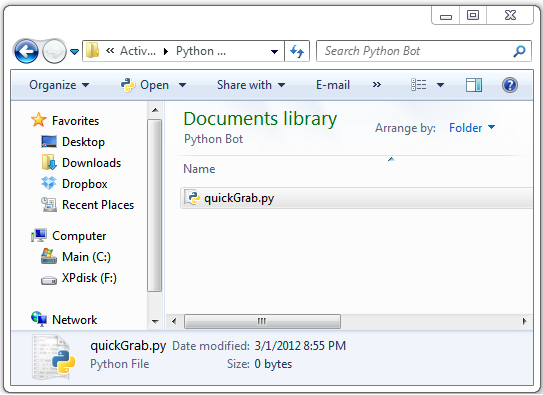Click the search magnifier icon
The height and width of the screenshot is (395, 543).
(519, 52)
